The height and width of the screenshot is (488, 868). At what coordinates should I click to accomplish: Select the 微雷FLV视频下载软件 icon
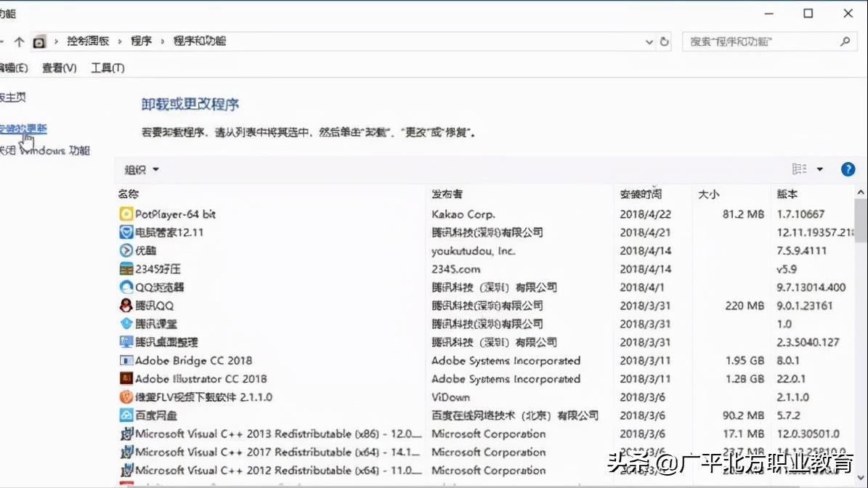coord(127,397)
